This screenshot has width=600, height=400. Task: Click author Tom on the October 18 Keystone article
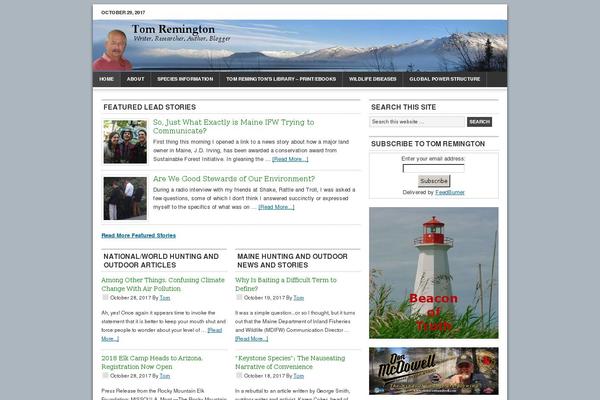(298, 376)
